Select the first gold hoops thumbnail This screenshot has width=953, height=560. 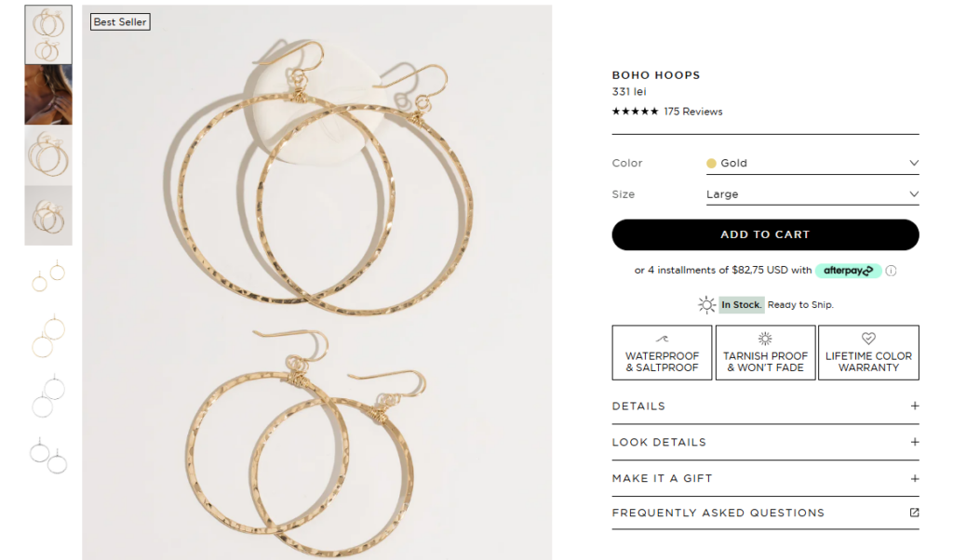point(48,34)
